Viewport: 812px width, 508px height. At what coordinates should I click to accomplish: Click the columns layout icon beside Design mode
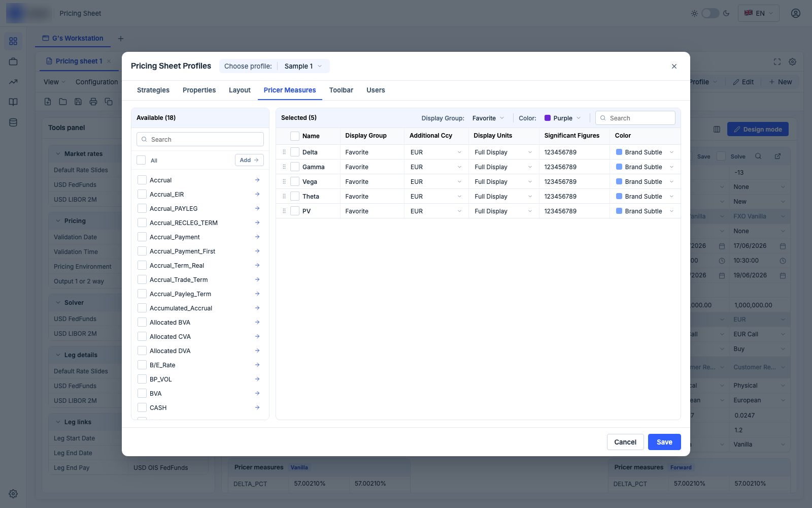tap(717, 130)
